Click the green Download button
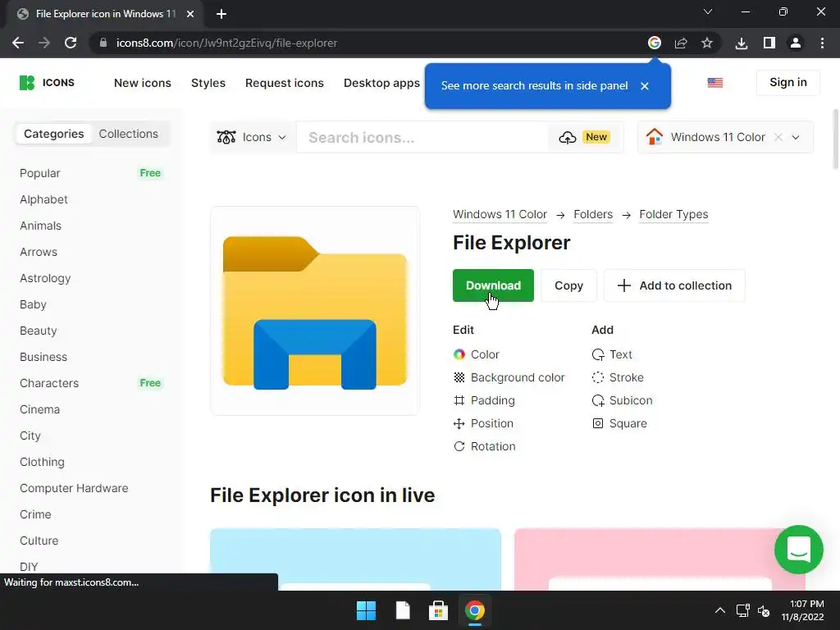Viewport: 840px width, 630px height. (493, 285)
